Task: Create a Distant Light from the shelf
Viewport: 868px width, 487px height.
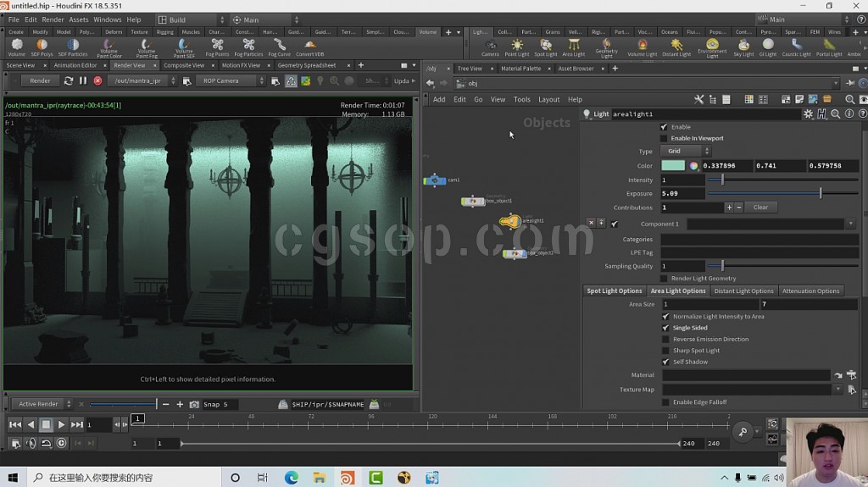Action: tap(676, 47)
